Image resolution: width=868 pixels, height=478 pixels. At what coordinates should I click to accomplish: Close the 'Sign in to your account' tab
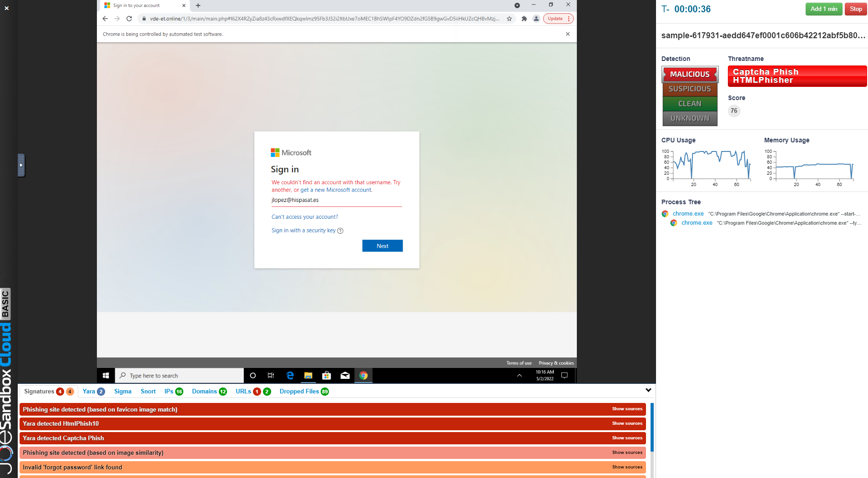coord(184,5)
